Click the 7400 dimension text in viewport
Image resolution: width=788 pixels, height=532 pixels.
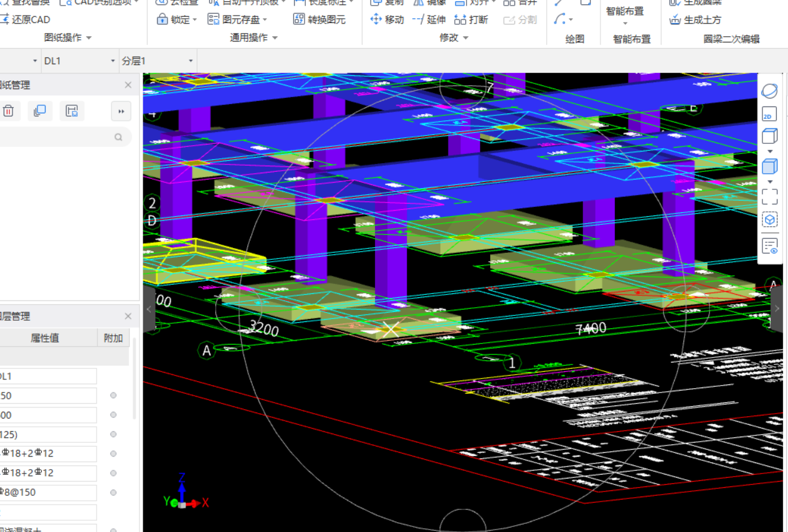click(x=591, y=328)
